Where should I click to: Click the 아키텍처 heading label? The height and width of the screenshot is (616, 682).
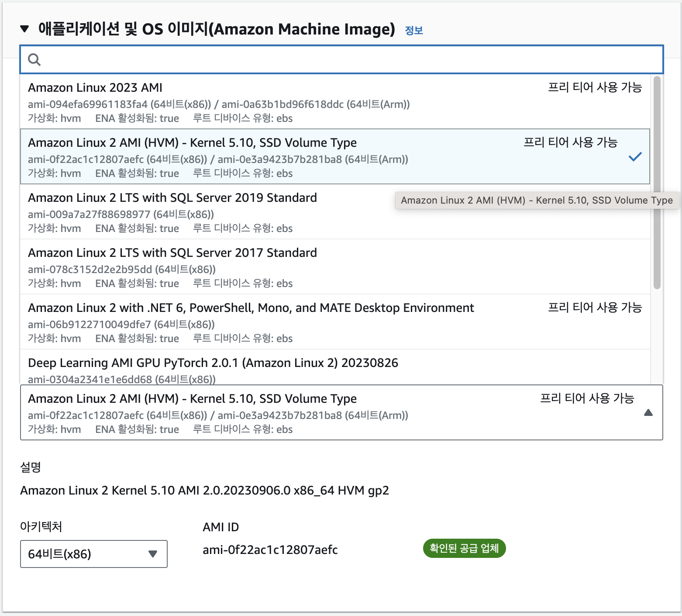pyautogui.click(x=41, y=526)
